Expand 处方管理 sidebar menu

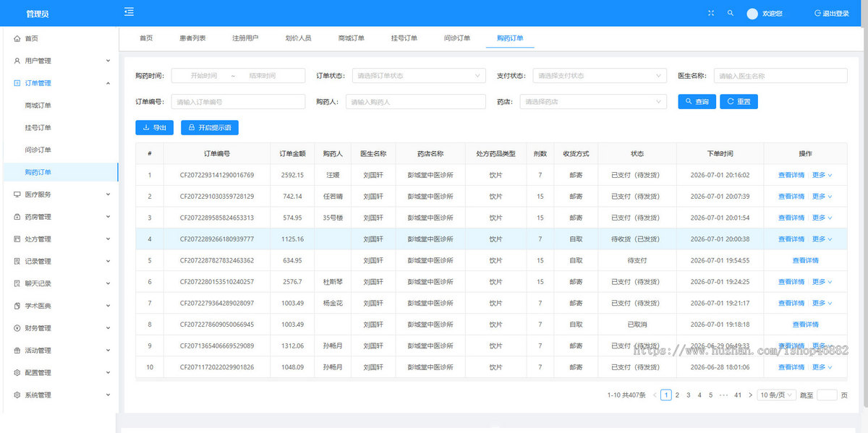tap(59, 239)
